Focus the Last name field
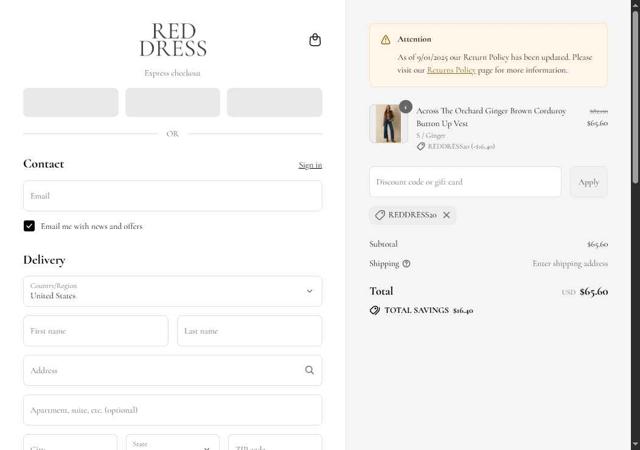Image resolution: width=640 pixels, height=450 pixels. (x=249, y=331)
